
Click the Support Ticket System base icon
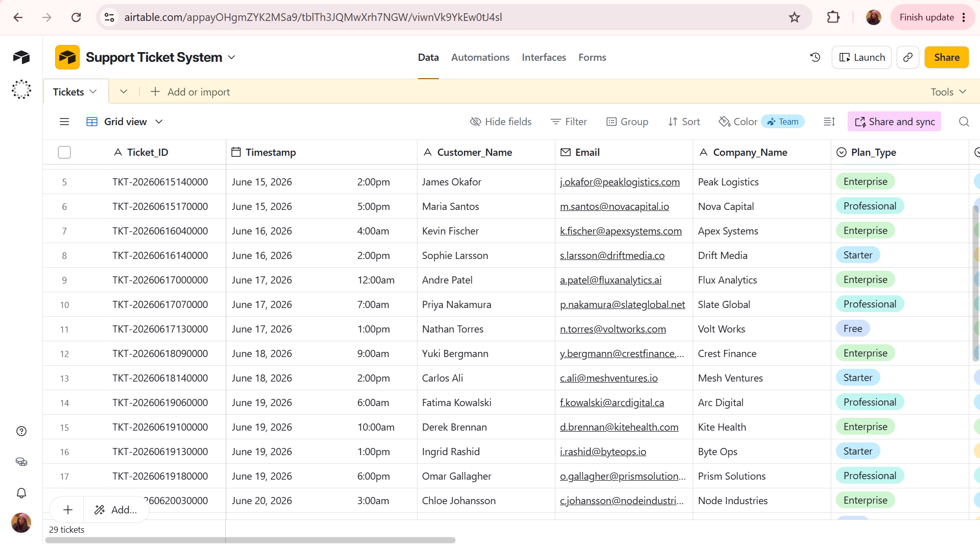click(67, 57)
